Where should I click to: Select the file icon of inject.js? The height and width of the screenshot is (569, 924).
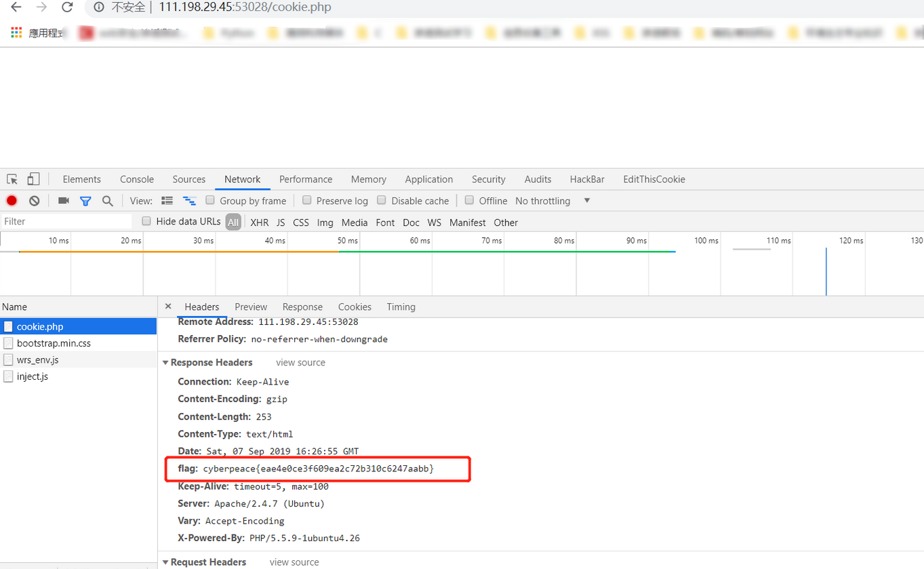[x=8, y=376]
